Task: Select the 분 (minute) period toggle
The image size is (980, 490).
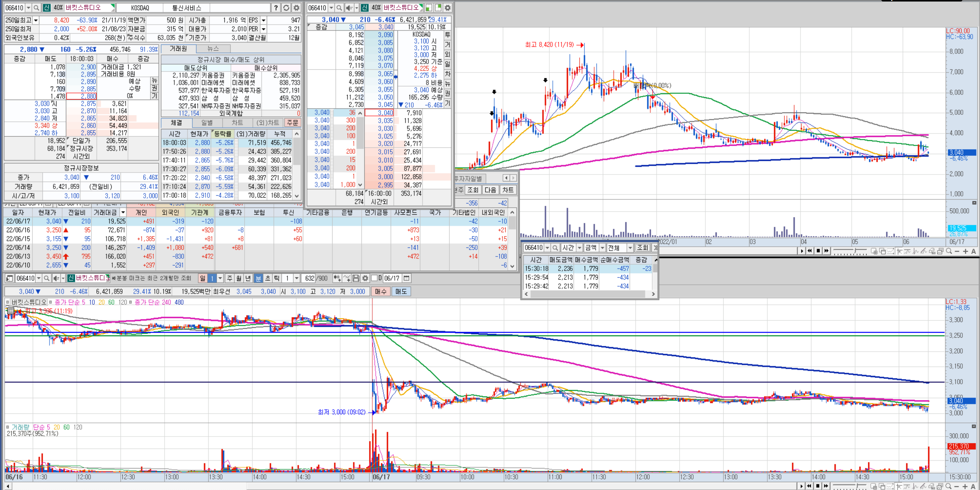Action: click(258, 278)
